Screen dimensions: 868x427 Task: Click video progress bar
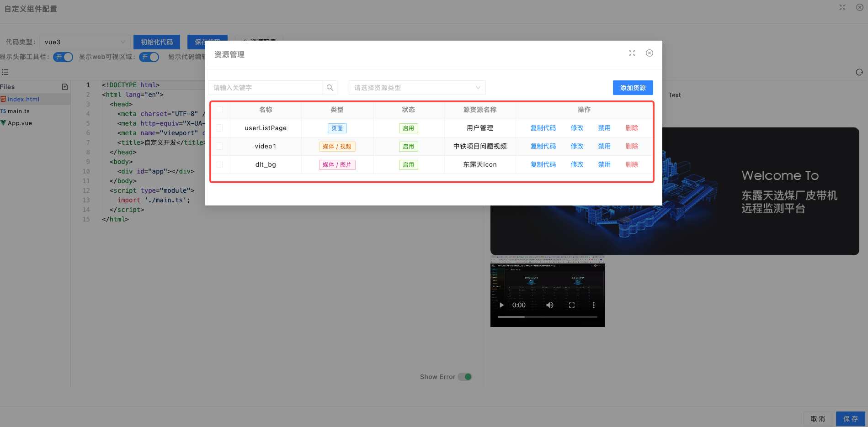coord(547,316)
